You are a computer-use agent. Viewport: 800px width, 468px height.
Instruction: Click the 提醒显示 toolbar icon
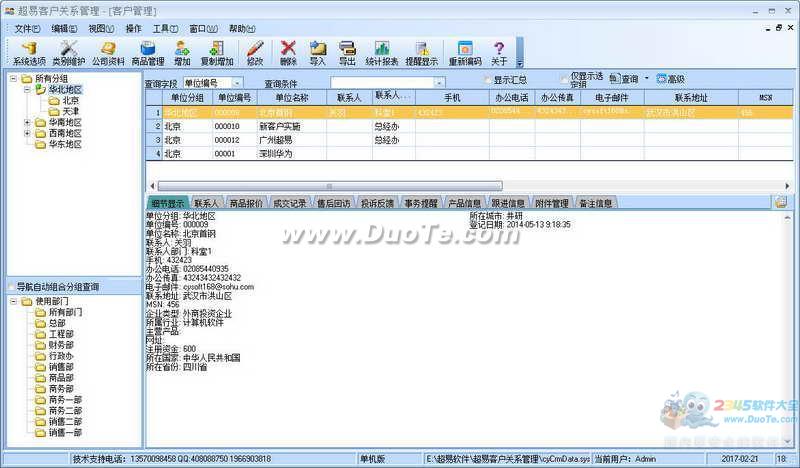click(x=421, y=52)
